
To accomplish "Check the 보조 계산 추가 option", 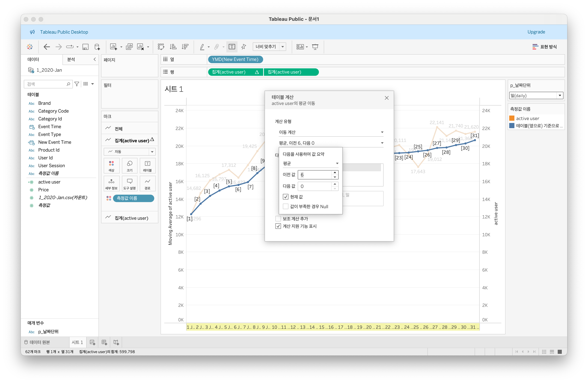I will click(x=278, y=219).
